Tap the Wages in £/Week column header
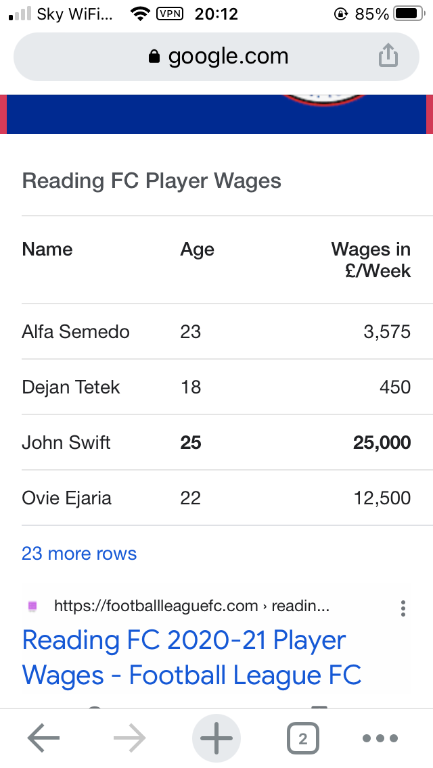The image size is (433, 768). 371,260
